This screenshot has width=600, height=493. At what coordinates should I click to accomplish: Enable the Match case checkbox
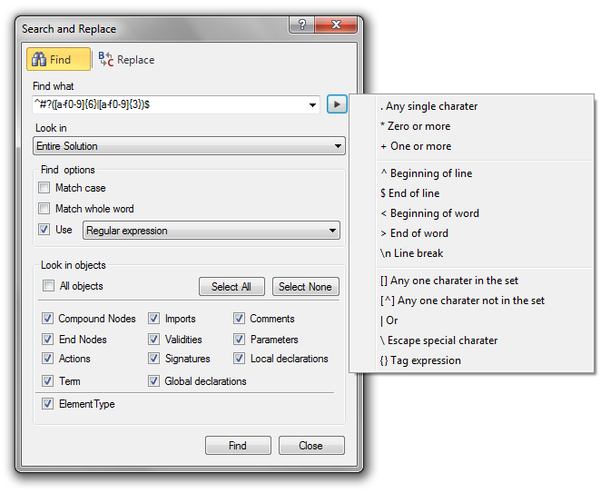point(44,188)
